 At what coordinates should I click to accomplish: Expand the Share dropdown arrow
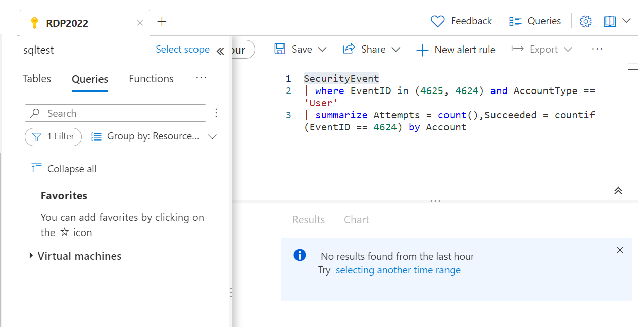click(395, 50)
